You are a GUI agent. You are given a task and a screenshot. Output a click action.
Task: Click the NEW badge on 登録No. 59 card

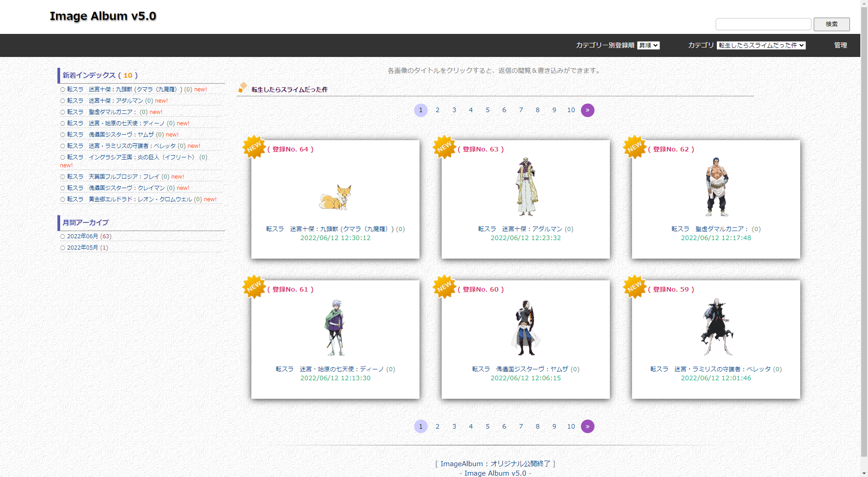tap(635, 287)
